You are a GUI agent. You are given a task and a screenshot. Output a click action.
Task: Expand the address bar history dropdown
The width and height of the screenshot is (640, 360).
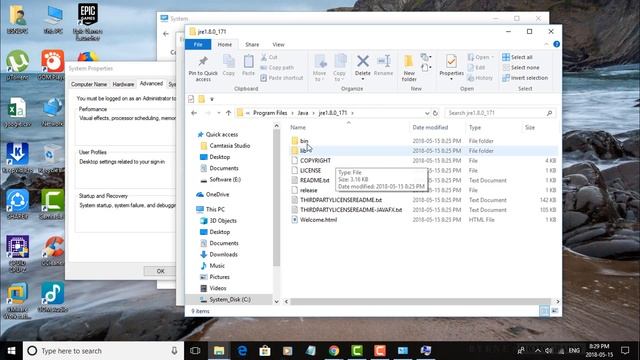pos(427,113)
